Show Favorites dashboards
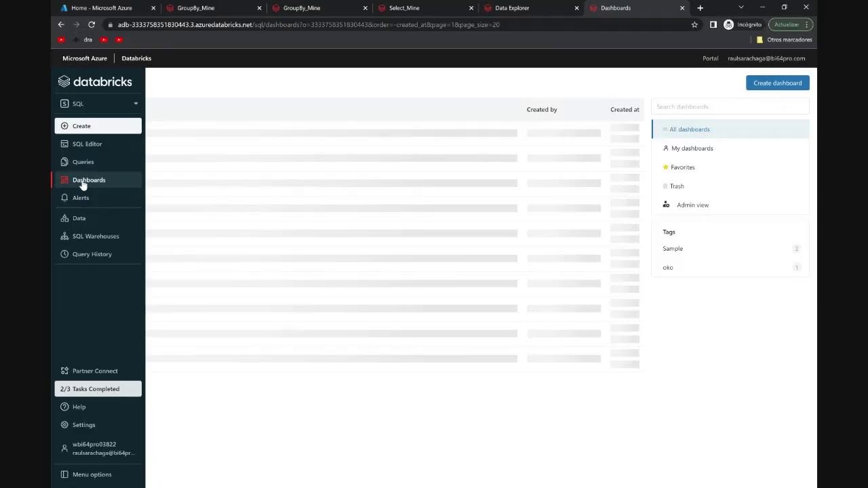868x488 pixels. click(730, 167)
